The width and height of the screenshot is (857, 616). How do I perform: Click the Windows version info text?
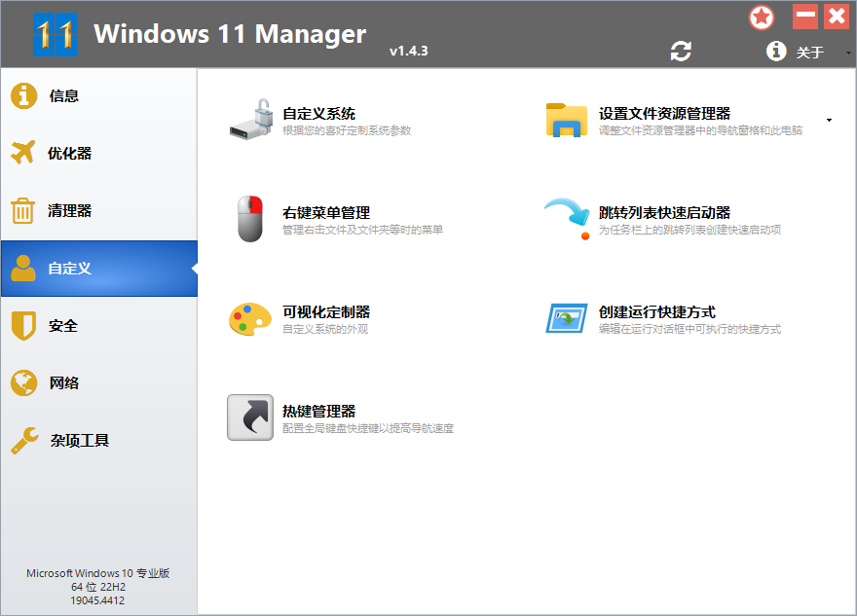[96, 586]
